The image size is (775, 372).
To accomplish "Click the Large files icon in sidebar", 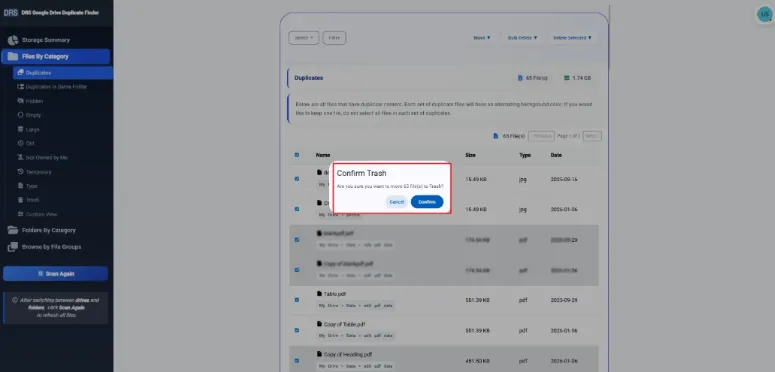I will point(20,129).
